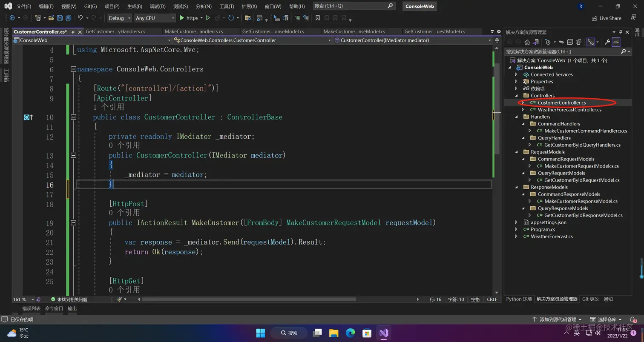Open the Git(G) menu
Image resolution: width=644 pixels, height=342 pixels.
point(90,6)
